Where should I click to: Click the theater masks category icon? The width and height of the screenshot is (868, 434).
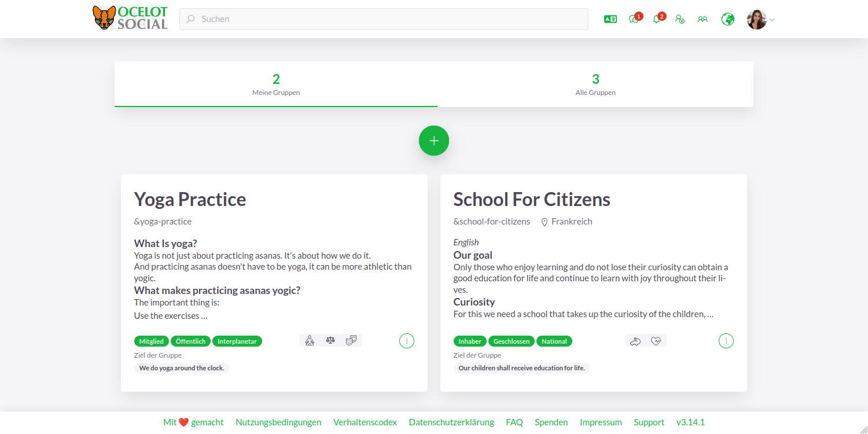point(351,341)
